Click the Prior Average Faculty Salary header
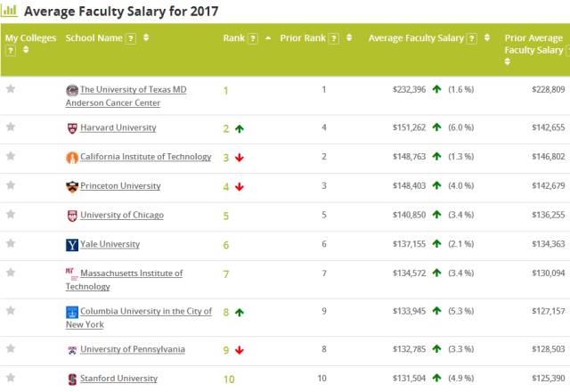Viewport: 570px width, 392px height. (534, 44)
